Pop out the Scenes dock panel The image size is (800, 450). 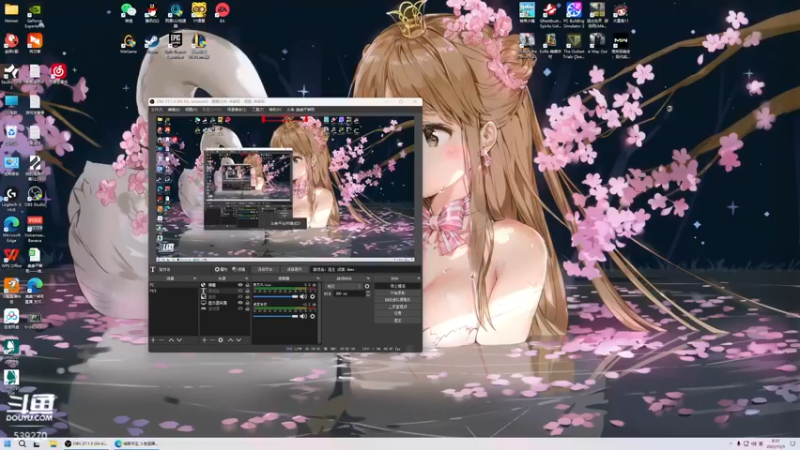195,278
